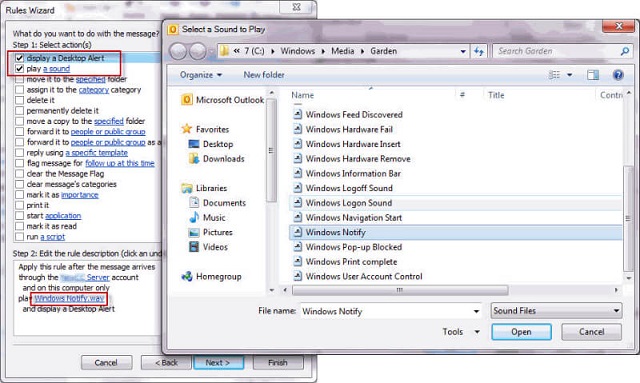640x383 pixels.
Task: Open the File name dropdown arrow
Action: (476, 312)
